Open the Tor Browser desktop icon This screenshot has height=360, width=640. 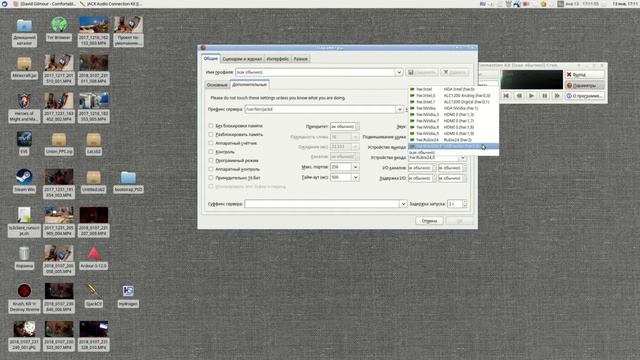pos(59,29)
